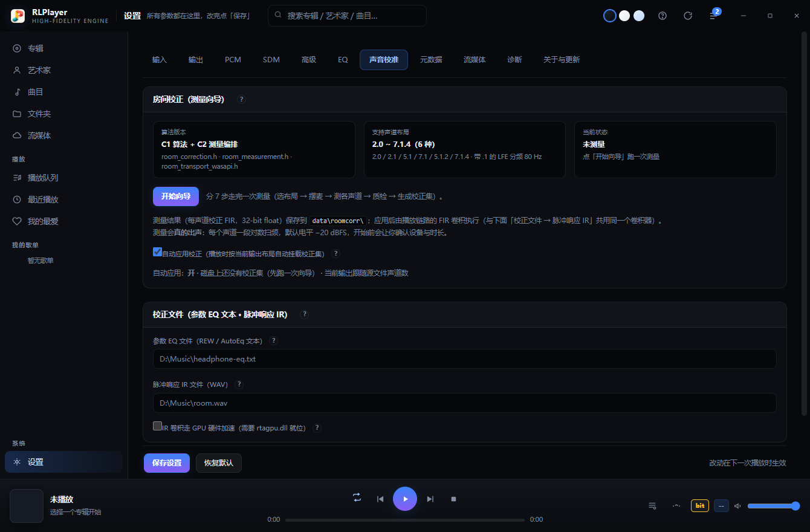Click the 恢复默认 button
Image resolution: width=810 pixels, height=532 pixels.
coord(219,463)
